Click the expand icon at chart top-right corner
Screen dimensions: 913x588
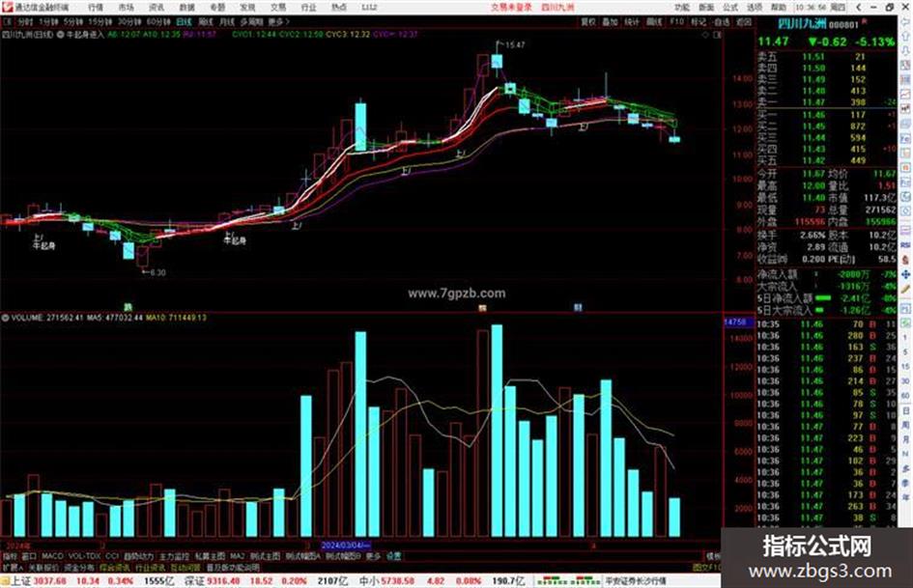pos(717,35)
